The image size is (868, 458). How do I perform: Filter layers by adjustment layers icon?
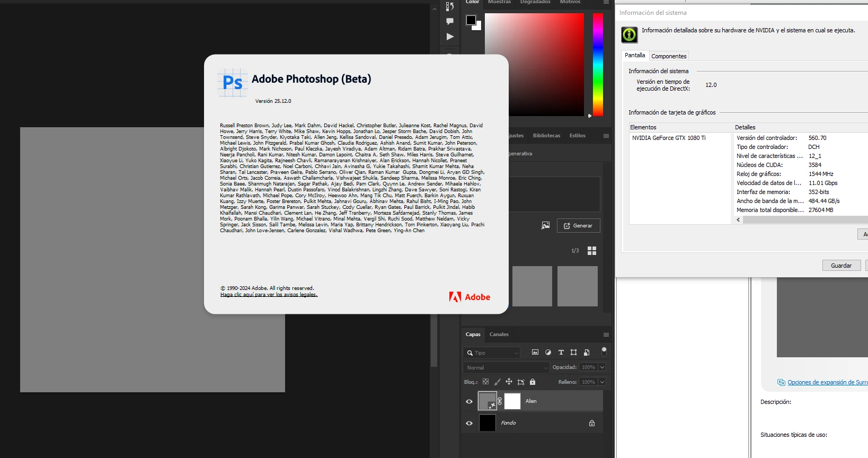click(x=548, y=352)
